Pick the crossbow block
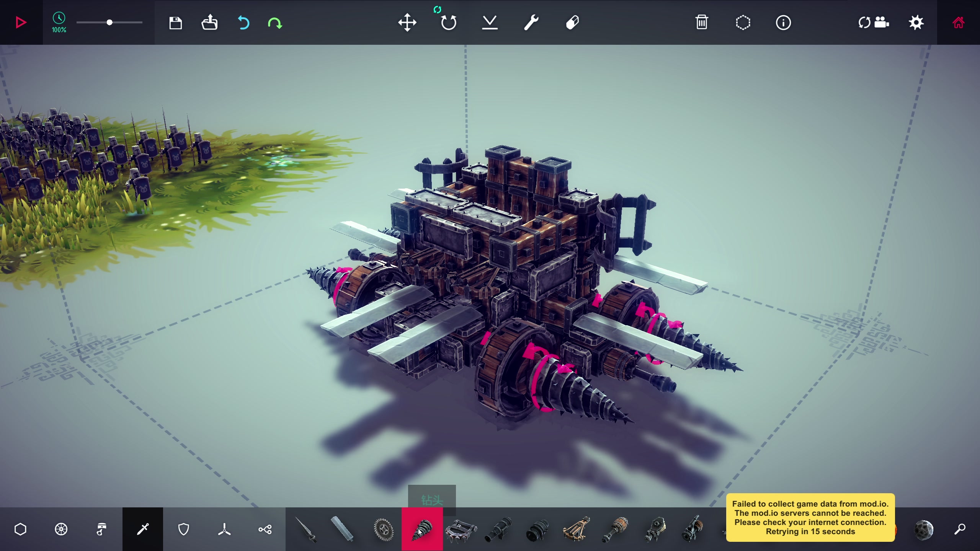The image size is (980, 551). tap(577, 530)
